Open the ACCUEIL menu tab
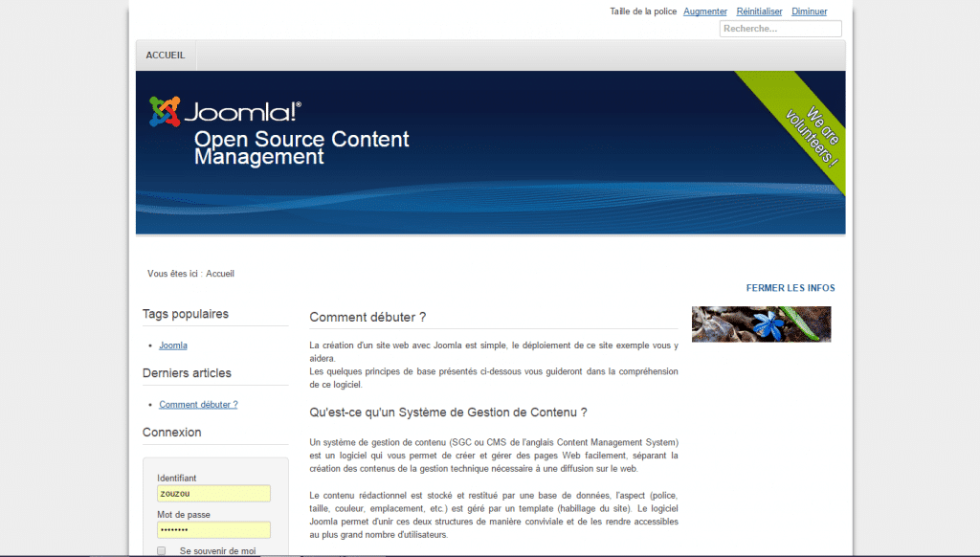This screenshot has width=980, height=557. tap(166, 56)
